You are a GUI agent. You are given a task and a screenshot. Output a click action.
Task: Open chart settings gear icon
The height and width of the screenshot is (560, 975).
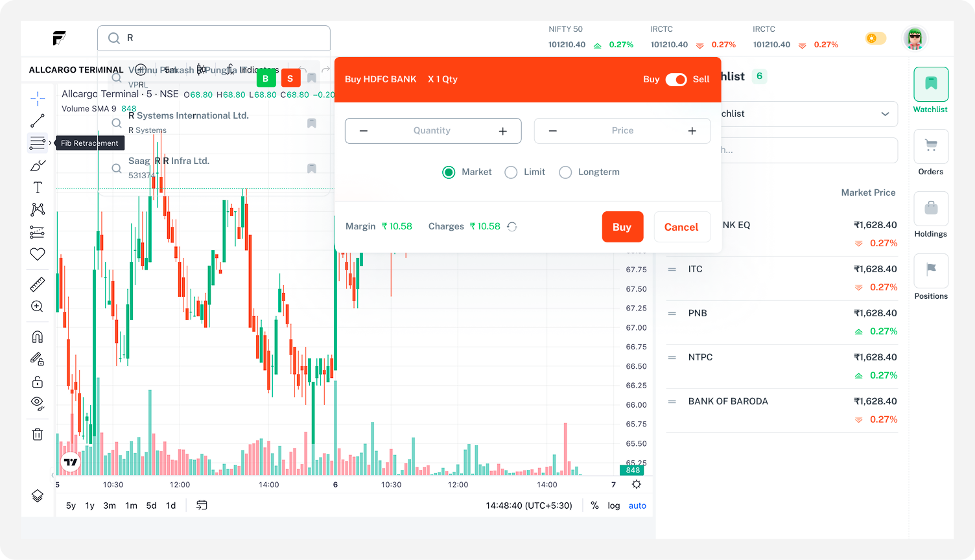(637, 484)
